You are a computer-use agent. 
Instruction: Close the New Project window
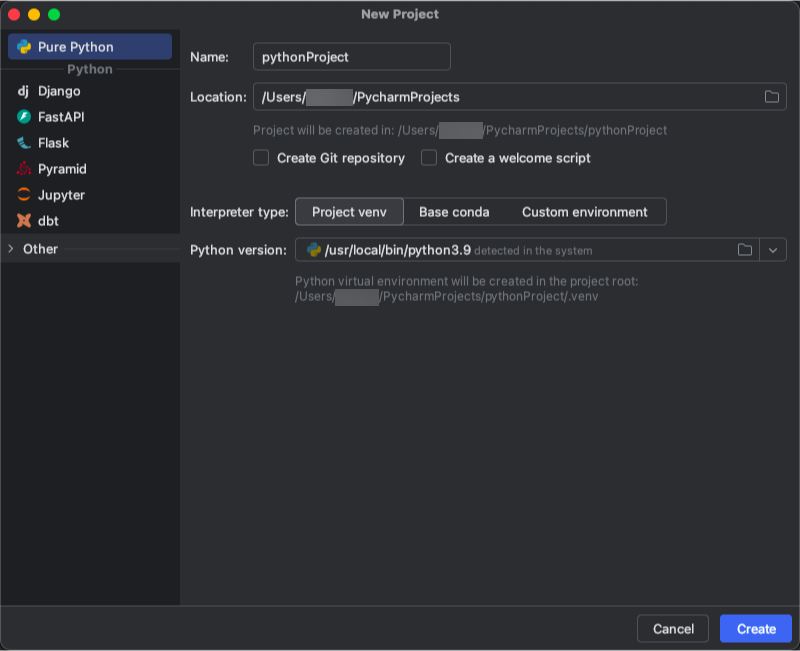(14, 14)
